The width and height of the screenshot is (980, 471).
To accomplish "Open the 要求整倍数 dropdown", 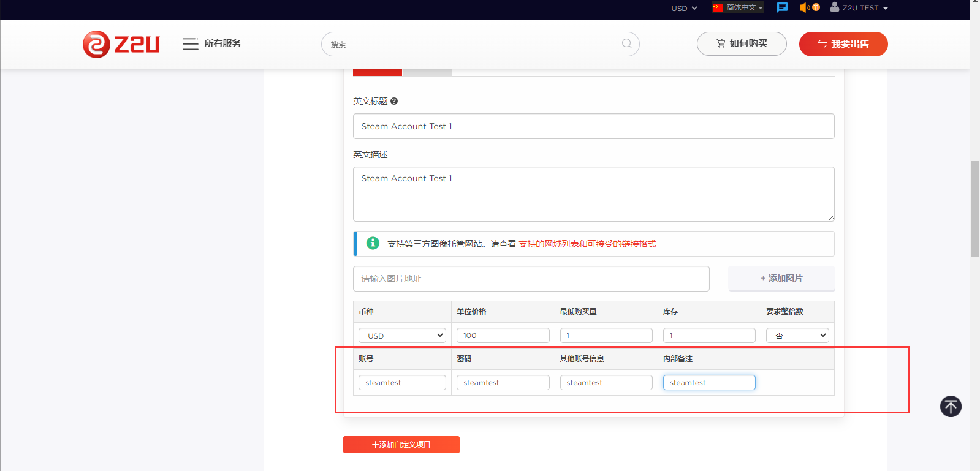I will (x=797, y=336).
